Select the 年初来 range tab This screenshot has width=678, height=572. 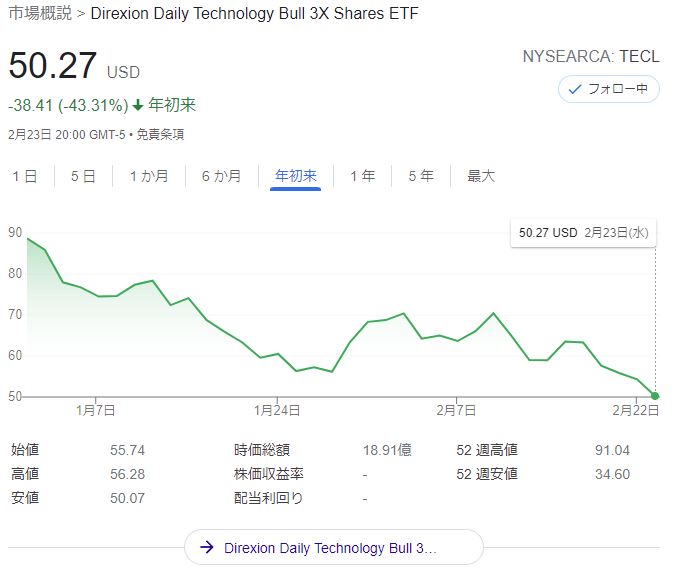point(296,176)
